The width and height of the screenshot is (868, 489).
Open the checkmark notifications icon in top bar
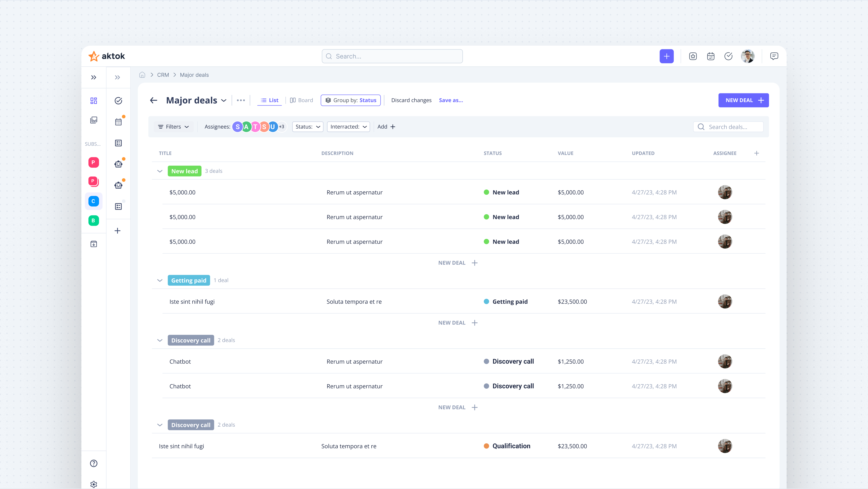coord(728,56)
